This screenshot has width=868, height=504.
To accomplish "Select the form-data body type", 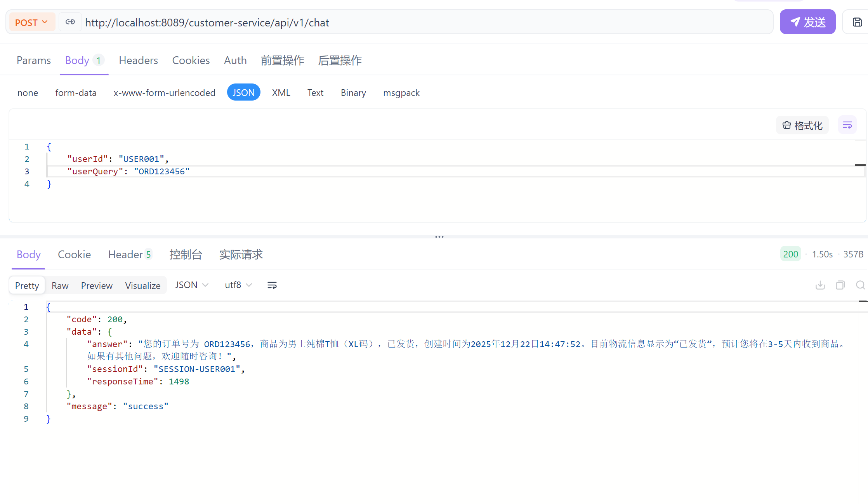I will point(76,93).
